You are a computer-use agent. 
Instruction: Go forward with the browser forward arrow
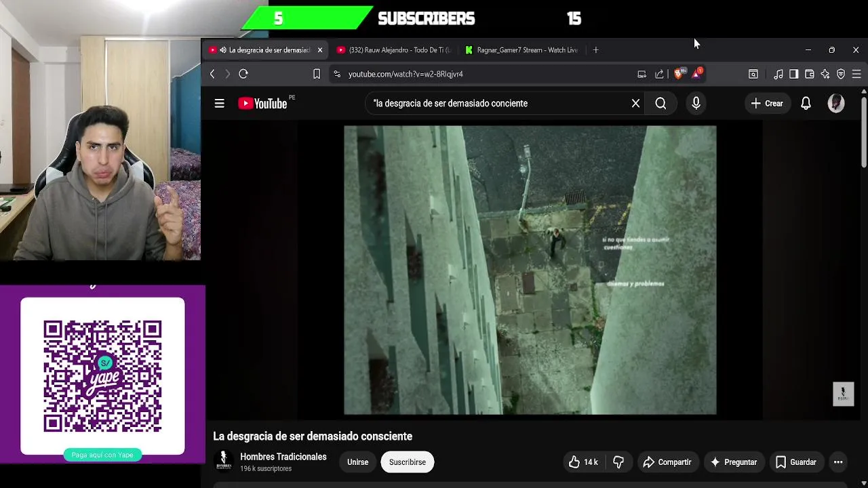[x=227, y=74]
